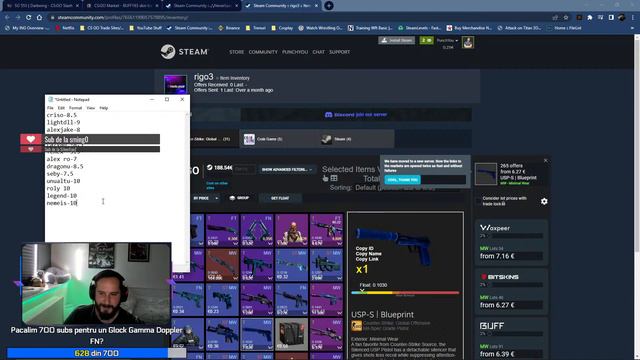This screenshot has width=640, height=360.
Task: Click the hand pointer selection icon
Action: pyautogui.click(x=325, y=178)
